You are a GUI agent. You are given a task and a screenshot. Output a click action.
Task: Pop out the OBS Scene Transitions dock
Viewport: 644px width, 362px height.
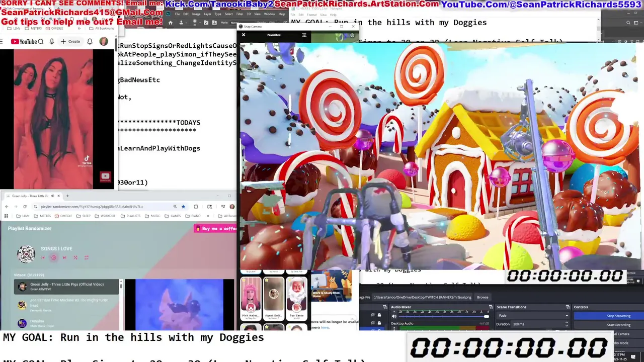click(568, 307)
